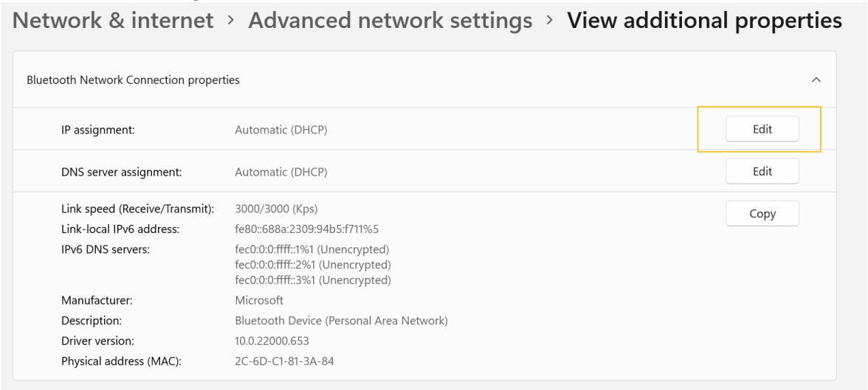Screen dimensions: 868x390
Task: Copy the network adapter properties
Action: 762,214
